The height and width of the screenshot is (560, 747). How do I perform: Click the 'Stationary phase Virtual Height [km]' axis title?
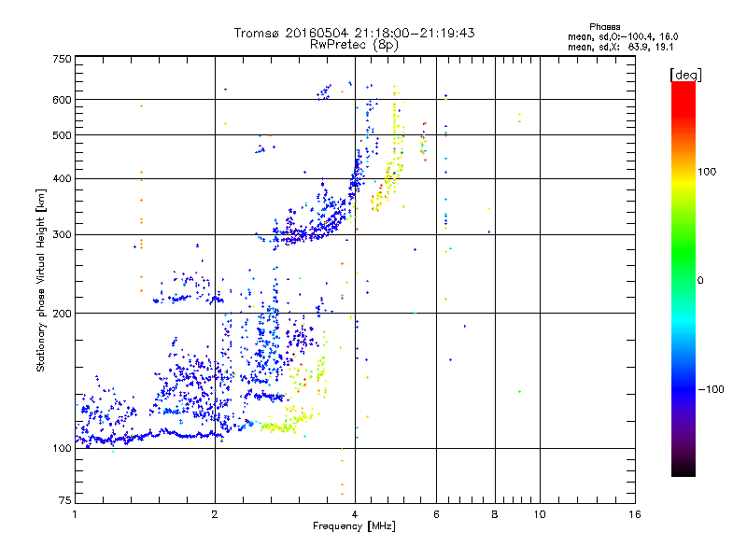(x=41, y=281)
